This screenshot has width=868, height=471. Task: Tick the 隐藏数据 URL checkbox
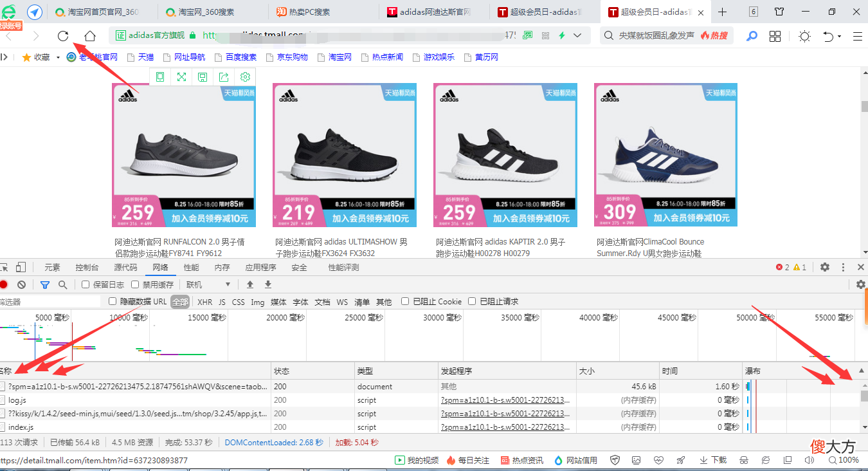tap(113, 301)
